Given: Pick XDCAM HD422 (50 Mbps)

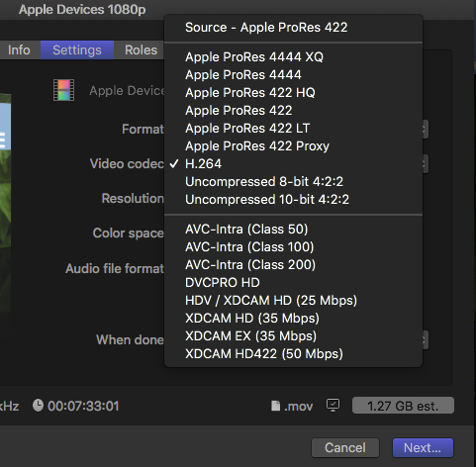Looking at the screenshot, I should click(x=293, y=354).
